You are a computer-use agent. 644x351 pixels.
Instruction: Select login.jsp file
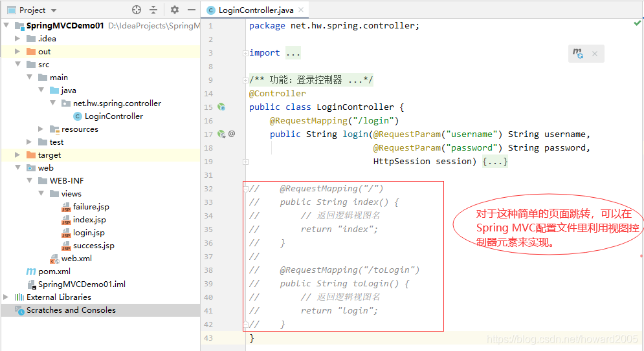(89, 233)
